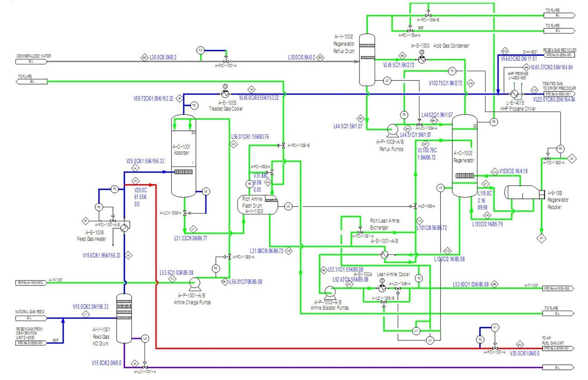Select the Reflux Pumps A-P-1002-A/B symbol
588x380 pixels.
(x=392, y=129)
